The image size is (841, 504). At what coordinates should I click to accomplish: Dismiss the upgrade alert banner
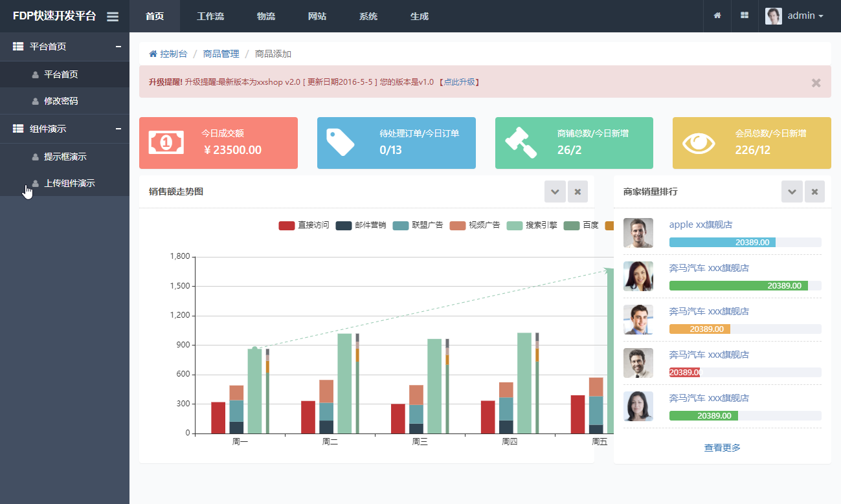click(x=816, y=83)
